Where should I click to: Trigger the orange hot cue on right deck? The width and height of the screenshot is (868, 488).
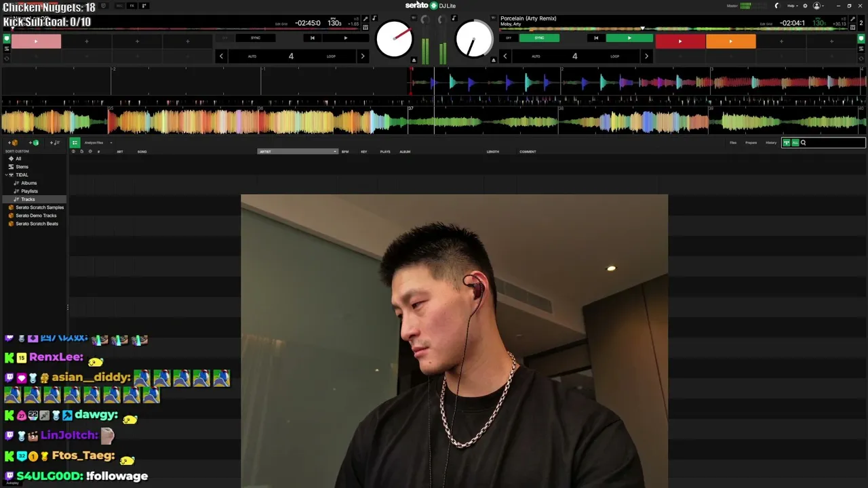730,41
